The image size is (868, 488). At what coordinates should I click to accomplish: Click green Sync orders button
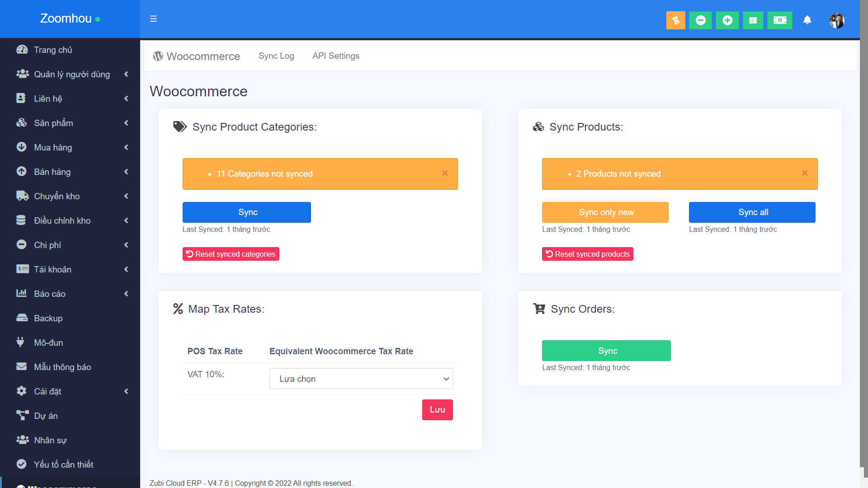(x=606, y=351)
